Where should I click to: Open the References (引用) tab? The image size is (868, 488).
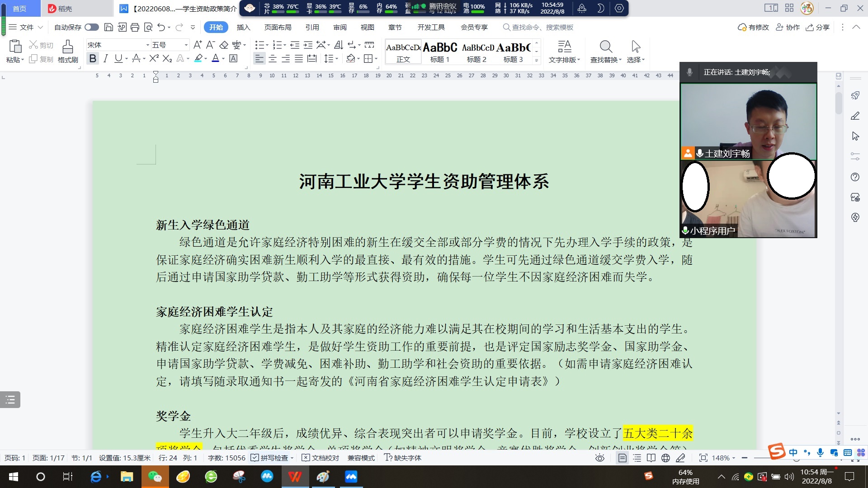(312, 27)
